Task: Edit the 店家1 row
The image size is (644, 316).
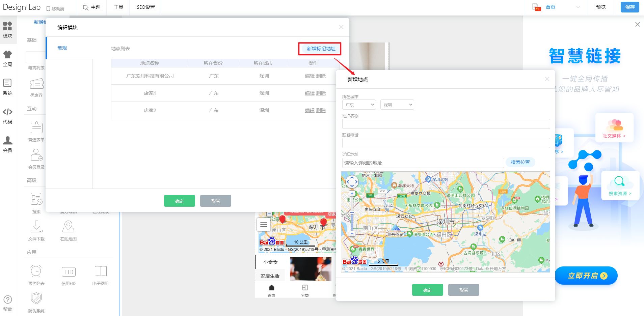Action: pyautogui.click(x=310, y=93)
